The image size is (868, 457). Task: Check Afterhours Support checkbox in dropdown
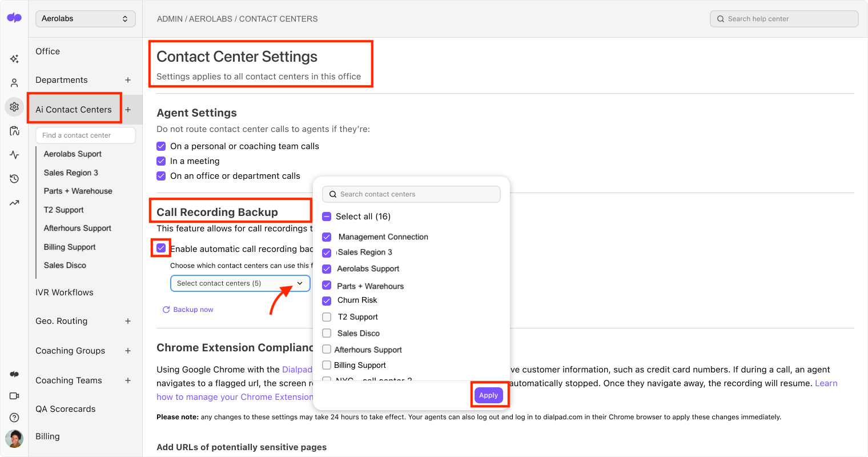pyautogui.click(x=327, y=349)
